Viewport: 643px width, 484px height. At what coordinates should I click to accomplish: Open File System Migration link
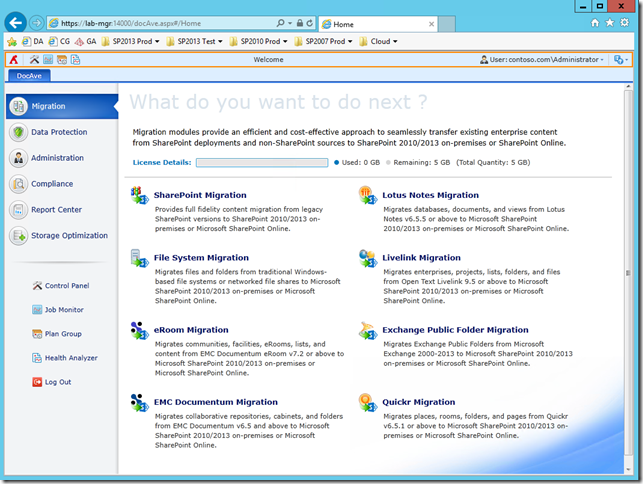[201, 258]
